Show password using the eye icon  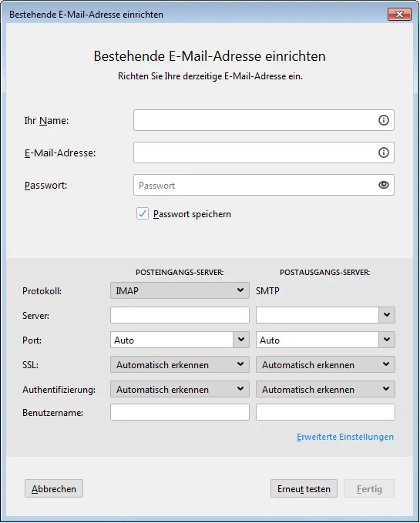[383, 185]
